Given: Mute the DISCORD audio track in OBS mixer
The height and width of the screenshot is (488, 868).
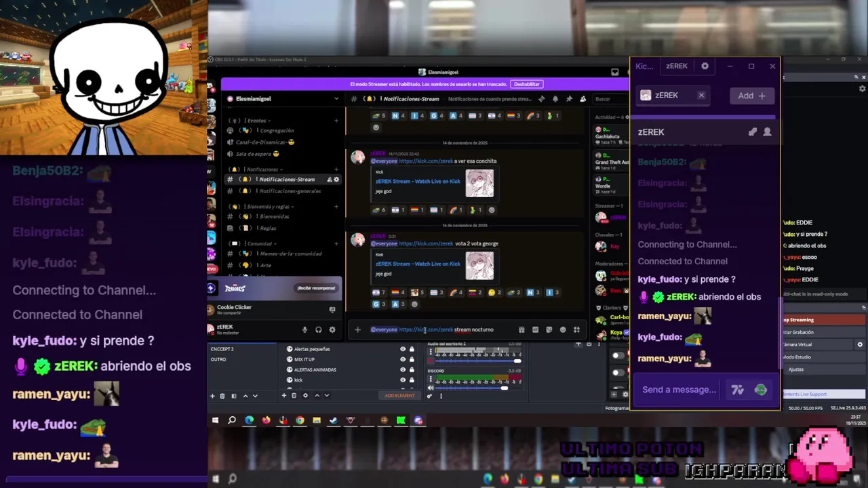Looking at the screenshot, I should 431,388.
